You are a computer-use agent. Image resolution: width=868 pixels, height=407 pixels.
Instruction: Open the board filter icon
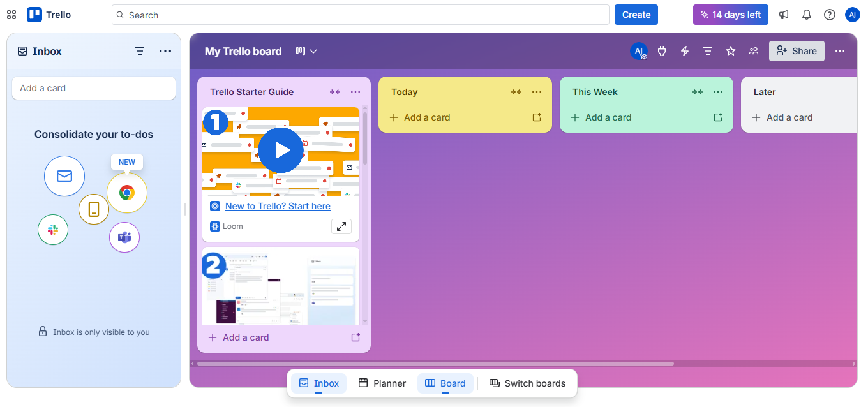708,51
